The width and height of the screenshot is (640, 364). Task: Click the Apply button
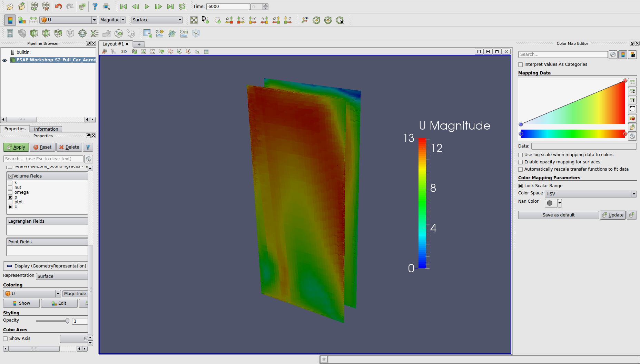tap(16, 147)
